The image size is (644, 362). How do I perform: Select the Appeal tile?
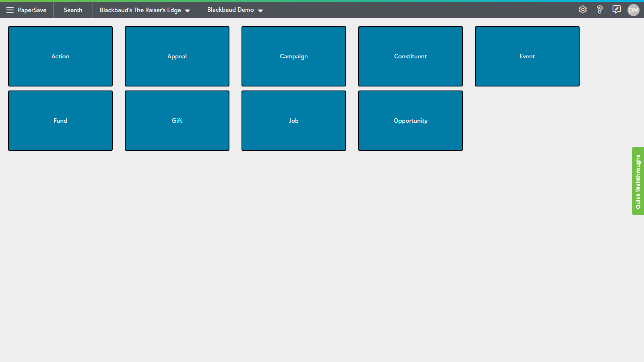[177, 56]
